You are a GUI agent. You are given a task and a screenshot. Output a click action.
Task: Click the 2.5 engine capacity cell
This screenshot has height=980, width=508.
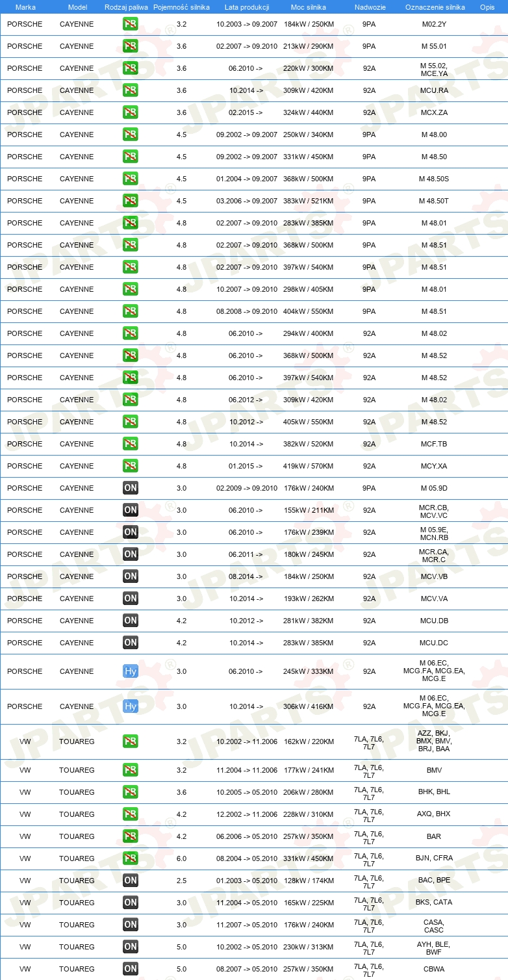click(181, 881)
